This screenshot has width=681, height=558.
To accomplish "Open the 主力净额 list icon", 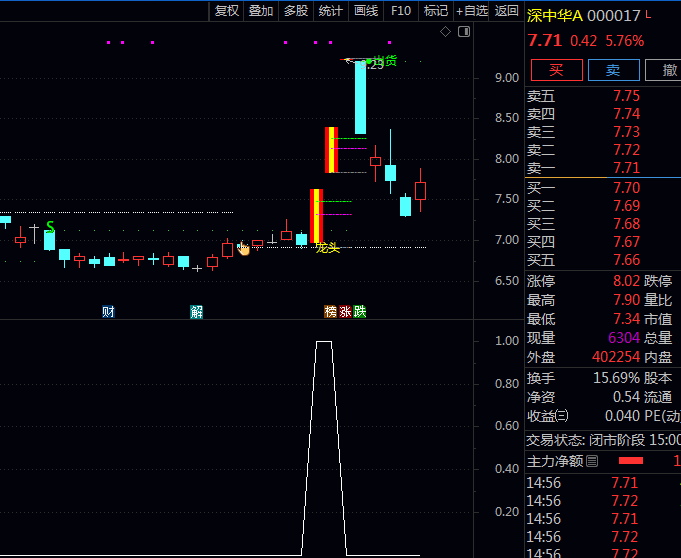I will pyautogui.click(x=592, y=461).
